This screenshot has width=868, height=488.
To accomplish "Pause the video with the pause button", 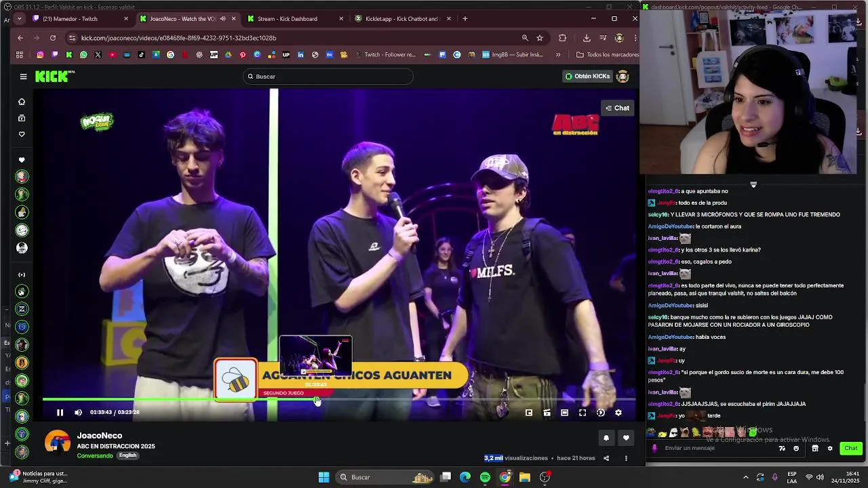I will tap(60, 412).
